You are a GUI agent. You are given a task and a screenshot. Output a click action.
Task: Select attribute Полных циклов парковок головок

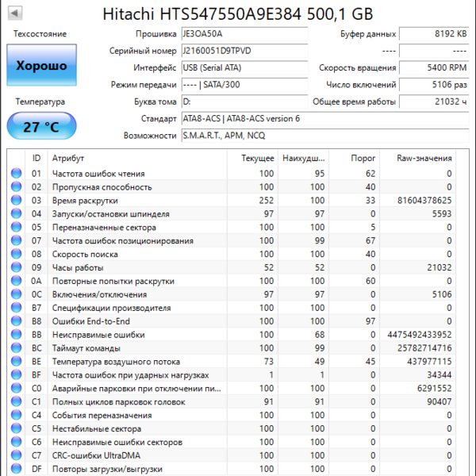(x=119, y=402)
